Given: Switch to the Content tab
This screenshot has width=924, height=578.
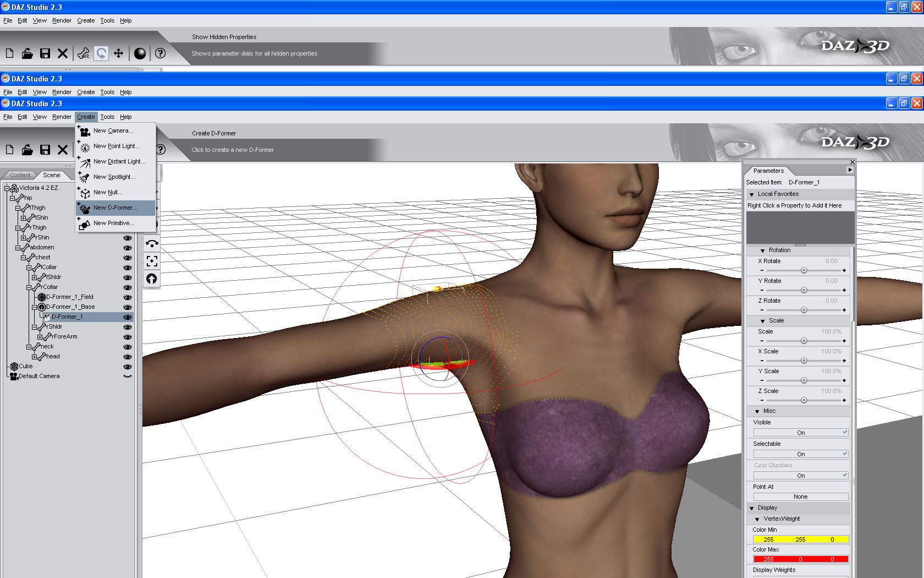Looking at the screenshot, I should (20, 176).
